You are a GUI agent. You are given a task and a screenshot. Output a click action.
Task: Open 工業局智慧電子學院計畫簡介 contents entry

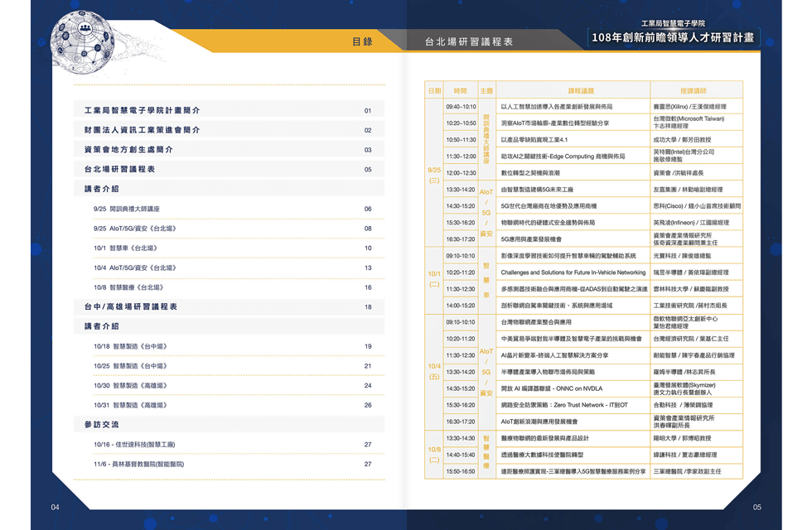(x=143, y=110)
